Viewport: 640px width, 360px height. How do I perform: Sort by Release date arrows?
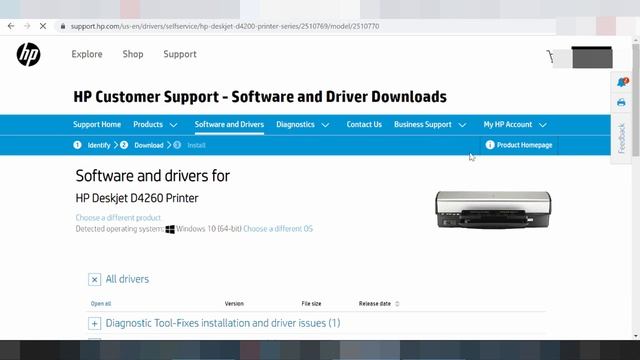[x=397, y=304]
